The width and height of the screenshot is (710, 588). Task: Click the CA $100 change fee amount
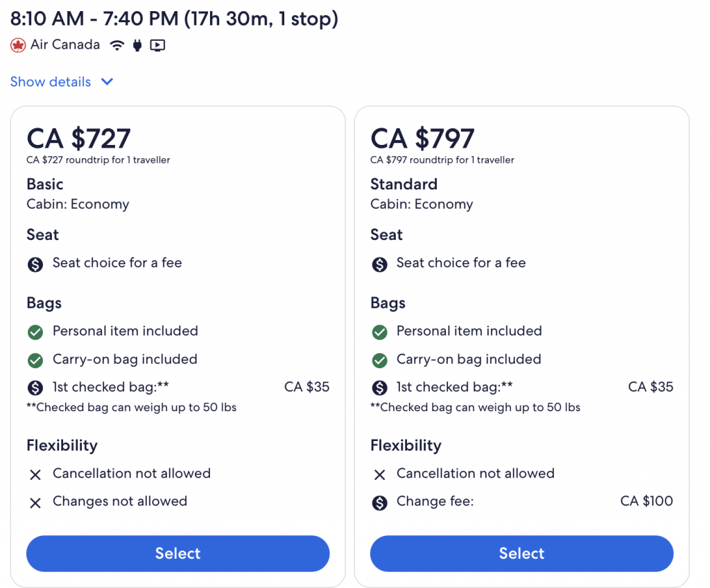click(646, 501)
